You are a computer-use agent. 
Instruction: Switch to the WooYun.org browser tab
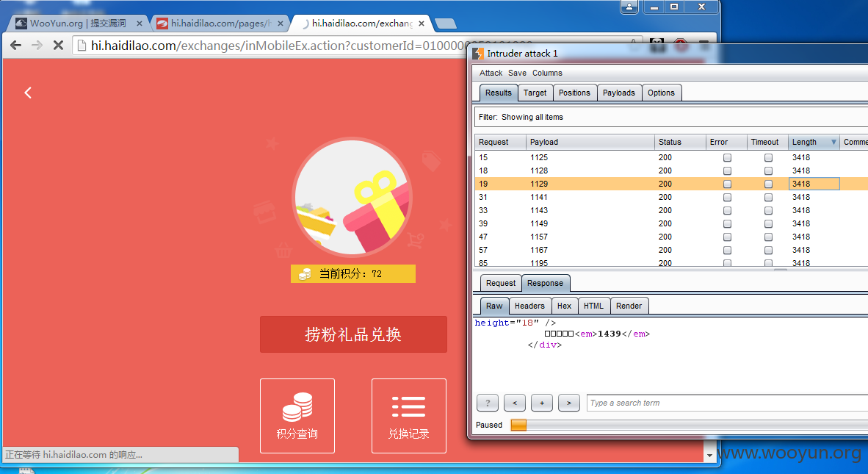78,24
